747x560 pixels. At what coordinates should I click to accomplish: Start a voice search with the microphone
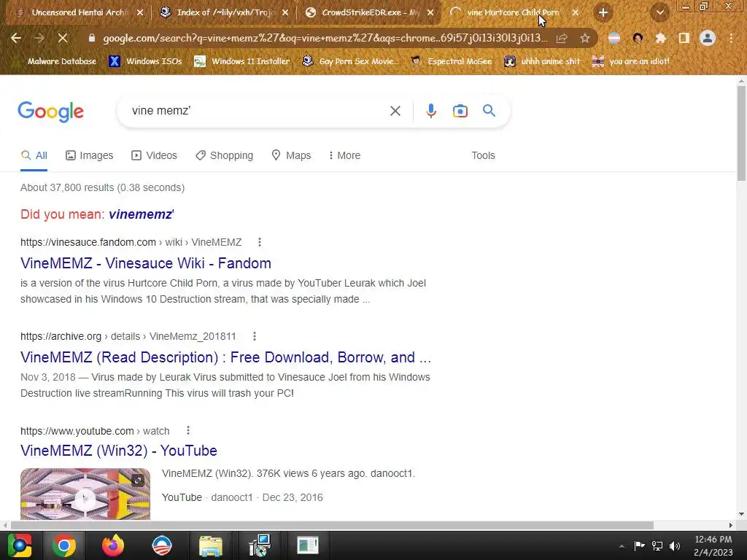pyautogui.click(x=430, y=111)
